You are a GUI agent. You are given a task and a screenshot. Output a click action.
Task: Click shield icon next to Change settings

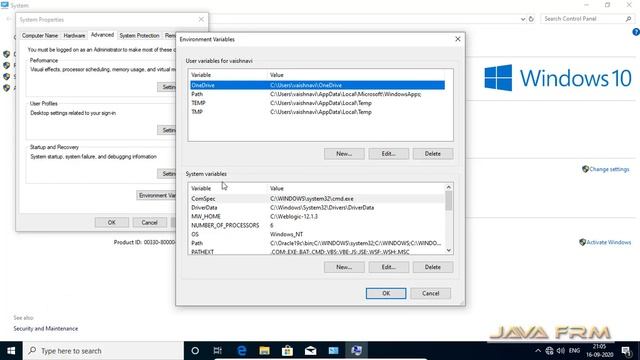[x=585, y=169]
